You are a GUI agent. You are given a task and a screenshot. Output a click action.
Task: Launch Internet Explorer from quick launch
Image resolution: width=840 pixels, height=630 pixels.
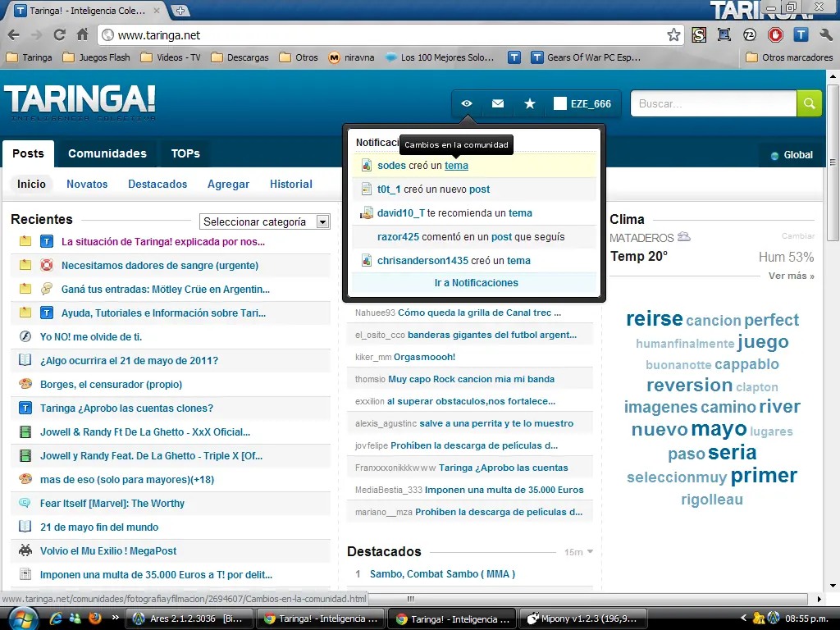[x=56, y=619]
